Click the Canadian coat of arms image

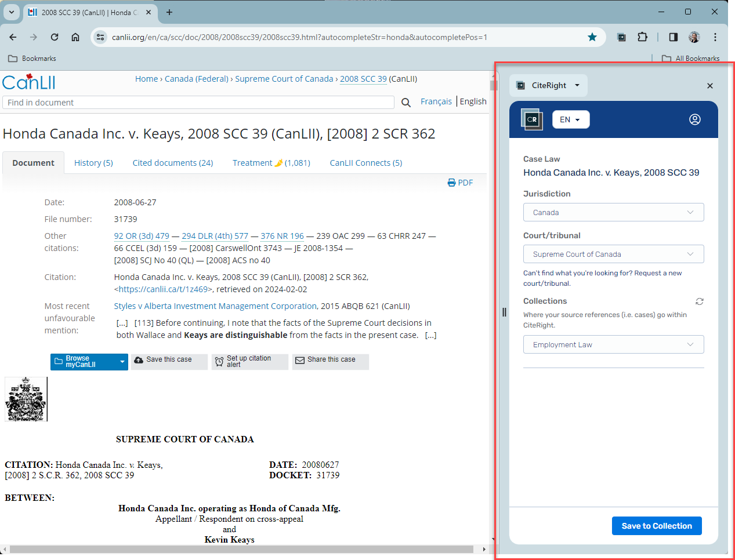pos(26,399)
